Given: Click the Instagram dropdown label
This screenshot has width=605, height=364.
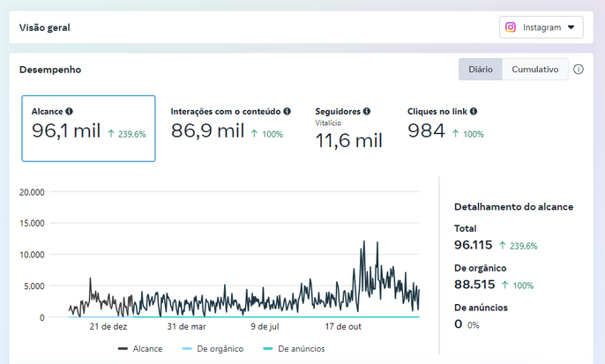Looking at the screenshot, I should tap(542, 27).
